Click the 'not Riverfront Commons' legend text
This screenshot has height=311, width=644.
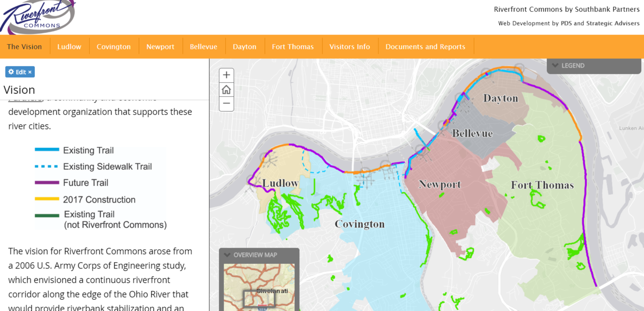tap(115, 225)
